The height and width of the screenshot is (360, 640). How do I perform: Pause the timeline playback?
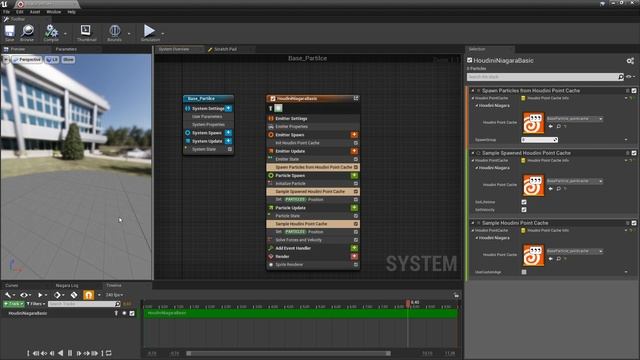click(70, 353)
